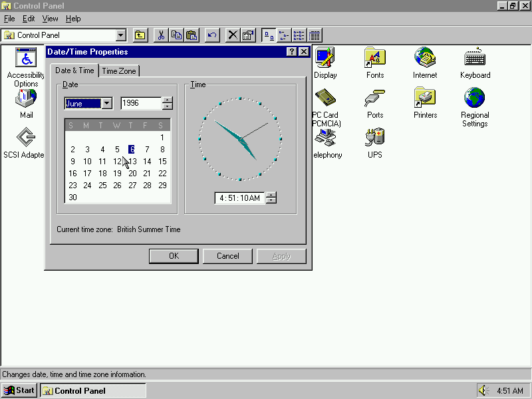
Task: Go up one level using toolbar folder icon
Action: [140, 35]
